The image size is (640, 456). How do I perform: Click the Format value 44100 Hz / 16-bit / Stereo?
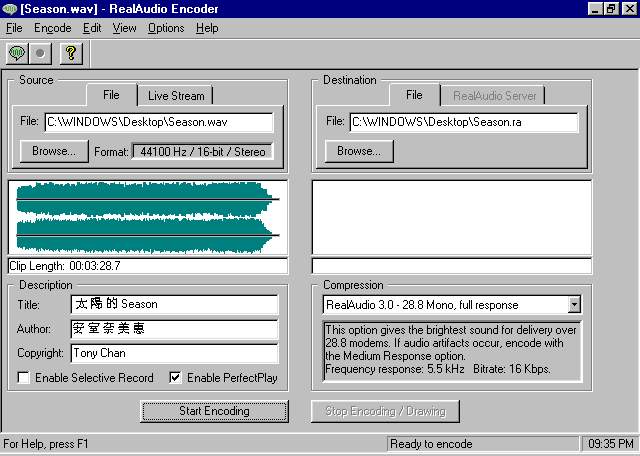pos(203,152)
